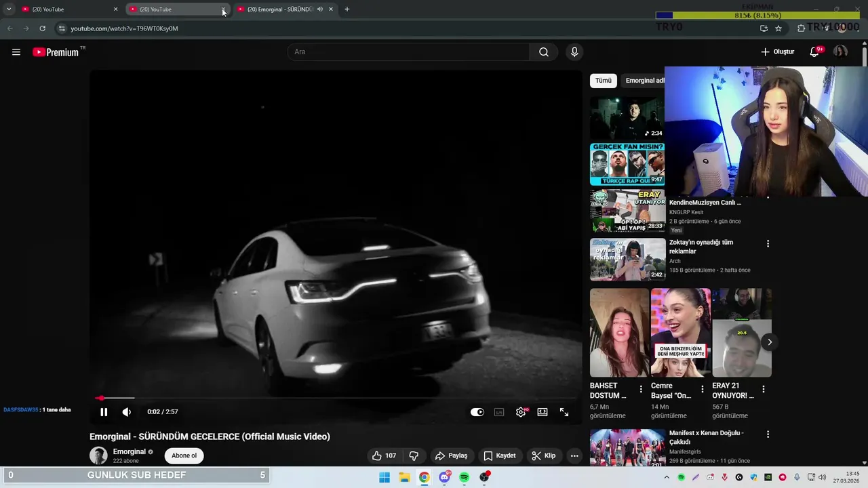Image resolution: width=868 pixels, height=488 pixels.
Task: Expand hidden system tray icons
Action: point(667,477)
